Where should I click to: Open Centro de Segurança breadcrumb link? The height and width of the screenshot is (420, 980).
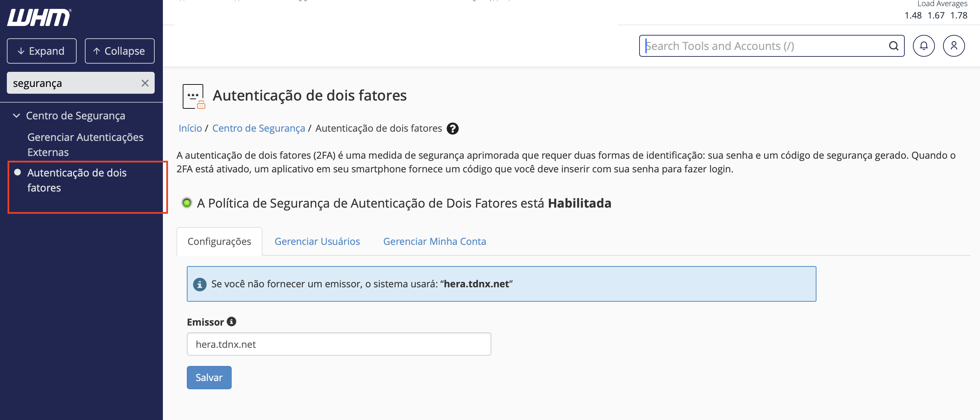[258, 129]
